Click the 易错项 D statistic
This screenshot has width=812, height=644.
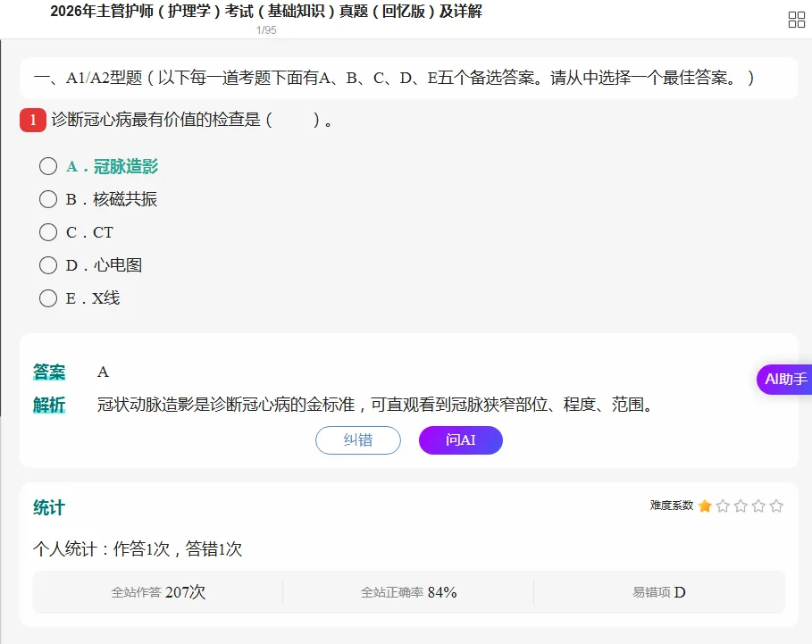[658, 592]
